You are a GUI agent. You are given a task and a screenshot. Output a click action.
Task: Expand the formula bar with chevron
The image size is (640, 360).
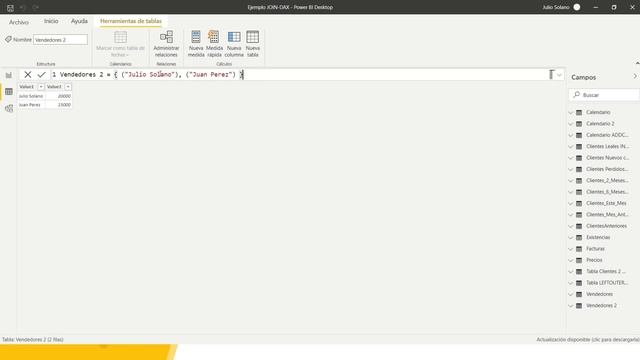click(559, 75)
